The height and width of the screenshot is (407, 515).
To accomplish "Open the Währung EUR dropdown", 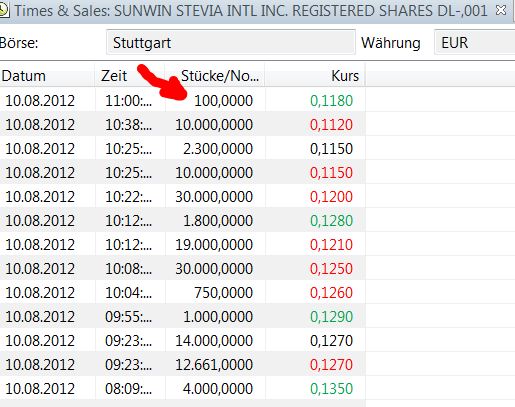I will [x=474, y=42].
